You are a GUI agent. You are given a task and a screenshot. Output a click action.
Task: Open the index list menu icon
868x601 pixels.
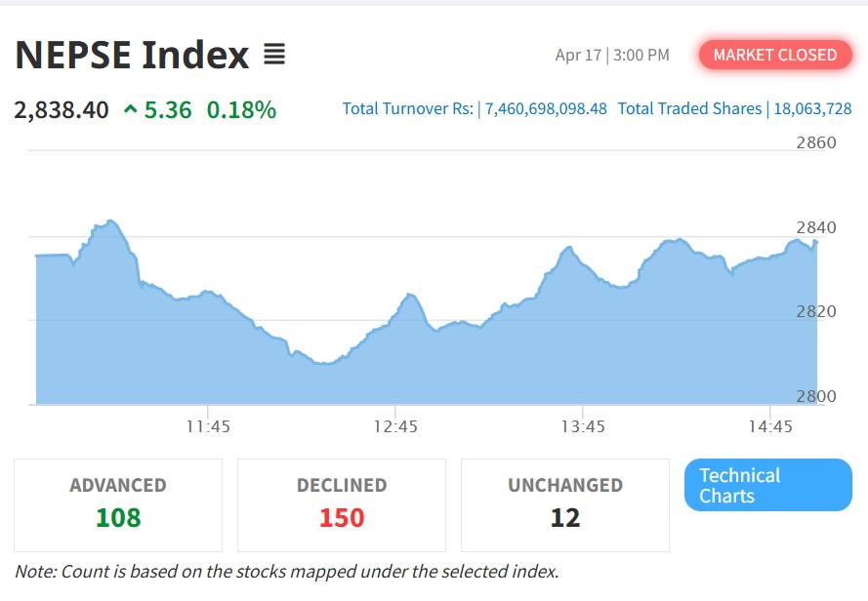pos(274,55)
